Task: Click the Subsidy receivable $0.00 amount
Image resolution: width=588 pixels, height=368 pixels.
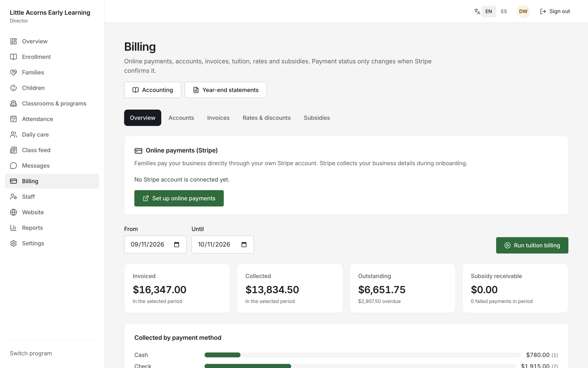Action: [484, 290]
